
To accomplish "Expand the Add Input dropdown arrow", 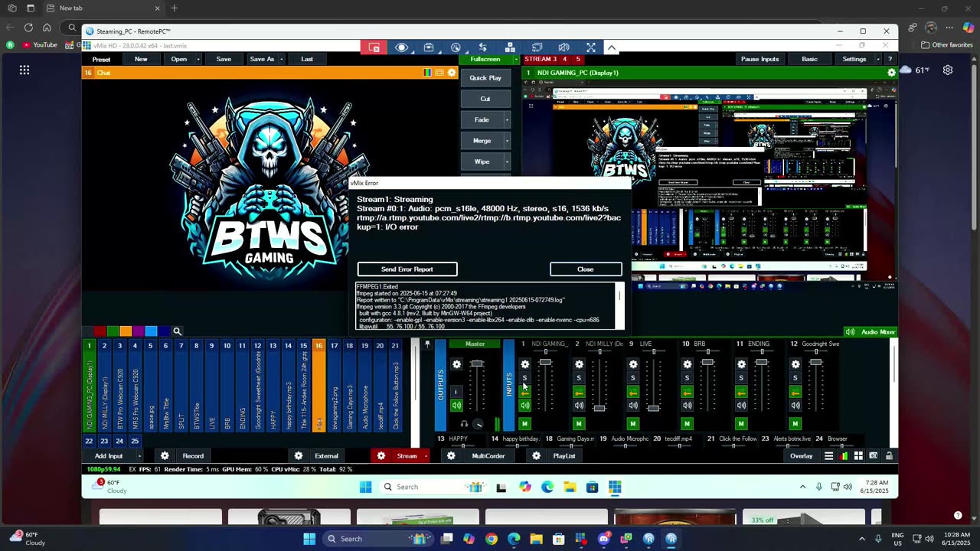I will pos(139,456).
